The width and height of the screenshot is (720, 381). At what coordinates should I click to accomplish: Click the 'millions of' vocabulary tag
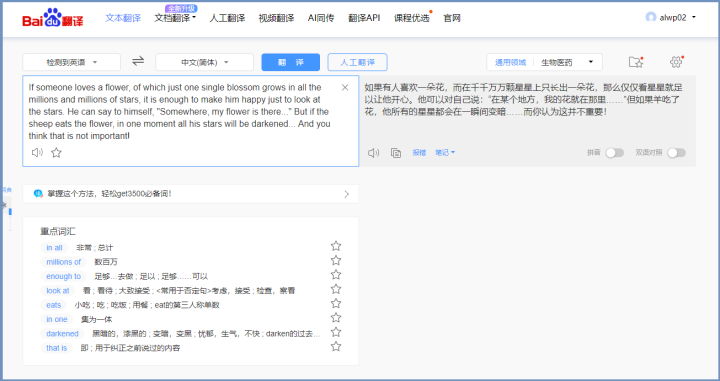(x=63, y=262)
